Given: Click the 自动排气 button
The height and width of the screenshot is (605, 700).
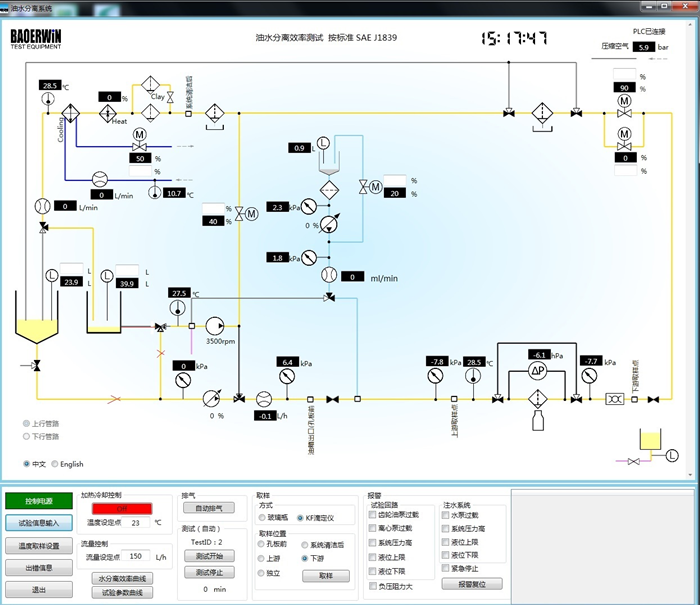Looking at the screenshot, I should pos(209,508).
